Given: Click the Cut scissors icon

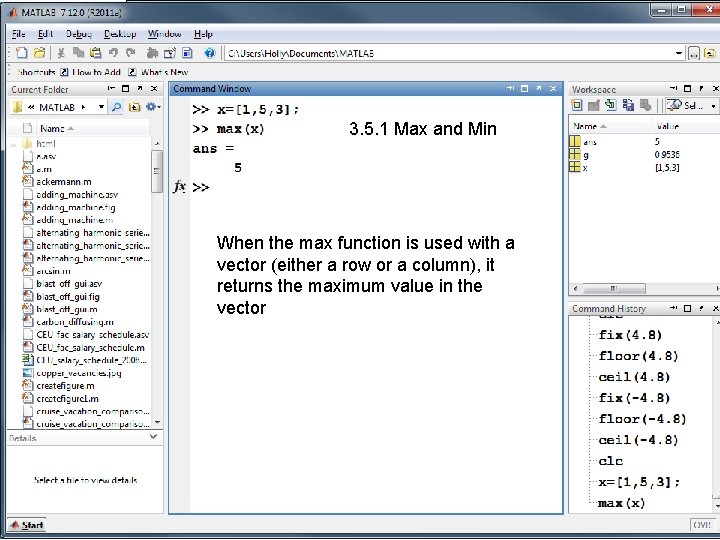Looking at the screenshot, I should click(60, 53).
